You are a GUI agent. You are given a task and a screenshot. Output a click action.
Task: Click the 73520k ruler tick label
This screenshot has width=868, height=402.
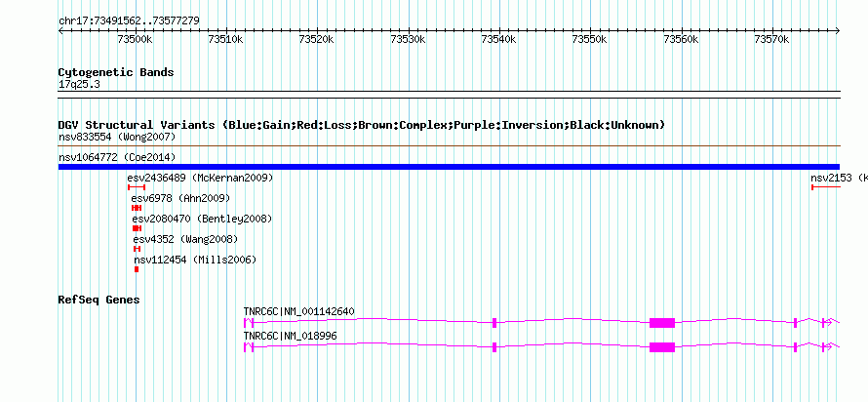coord(317,39)
